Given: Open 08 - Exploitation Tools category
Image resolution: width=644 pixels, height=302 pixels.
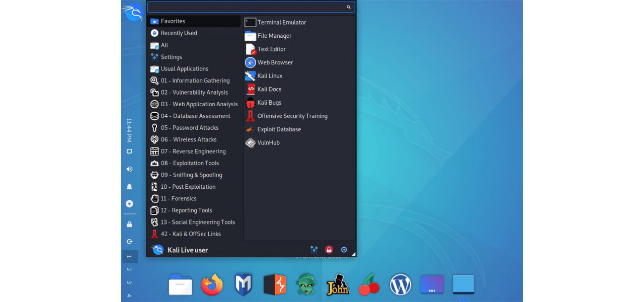Looking at the screenshot, I should tap(194, 163).
